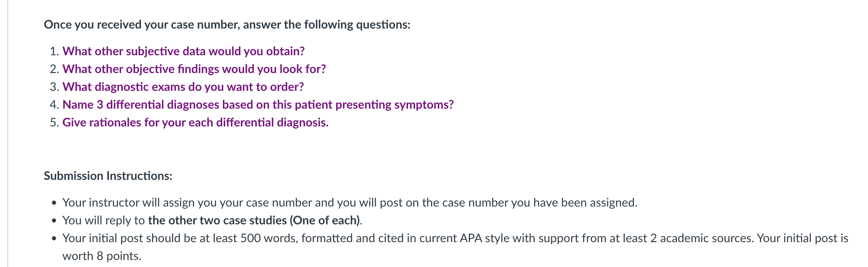Click list number '4.' before differential diagnoses
868x267 pixels.
55,105
